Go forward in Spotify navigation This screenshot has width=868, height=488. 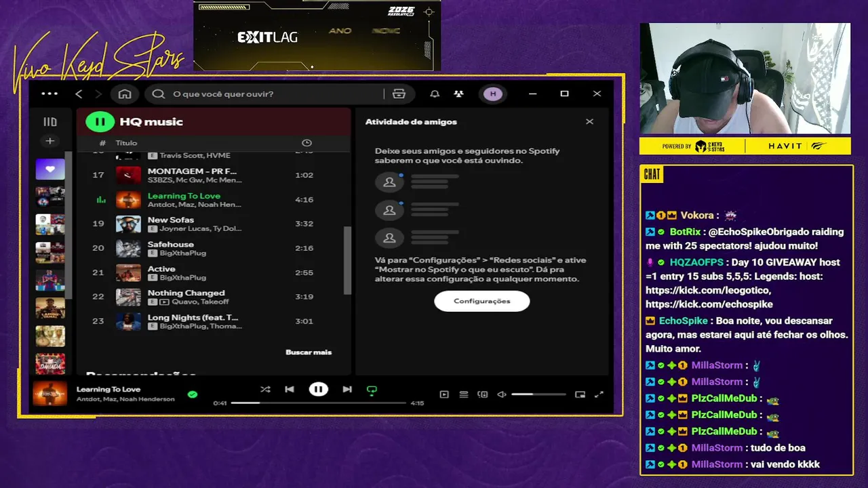click(98, 94)
